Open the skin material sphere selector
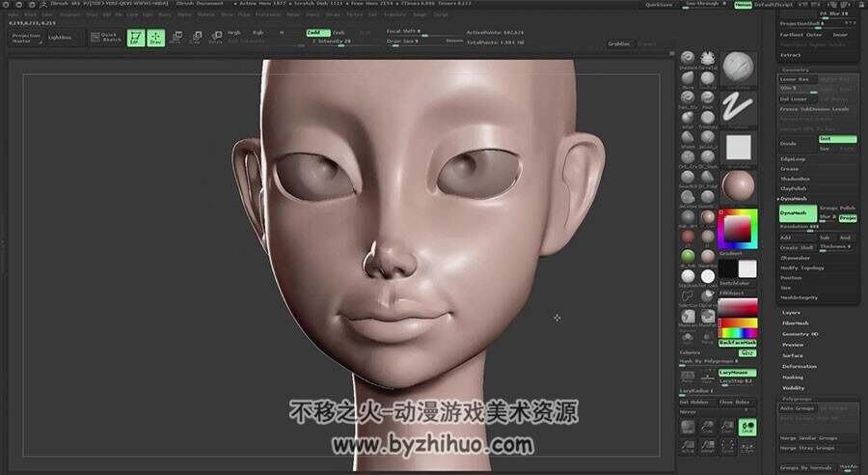 (x=738, y=186)
